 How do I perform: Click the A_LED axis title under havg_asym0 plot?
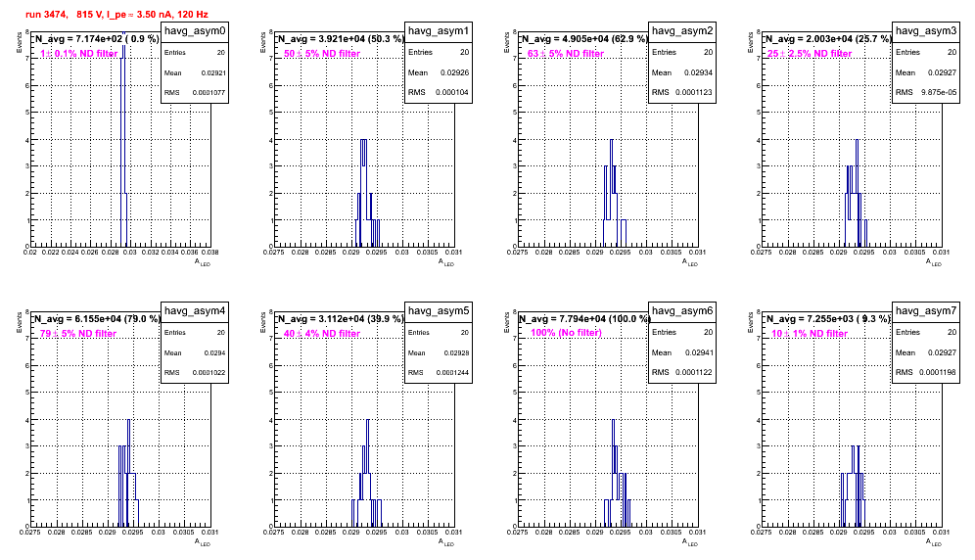pyautogui.click(x=203, y=262)
